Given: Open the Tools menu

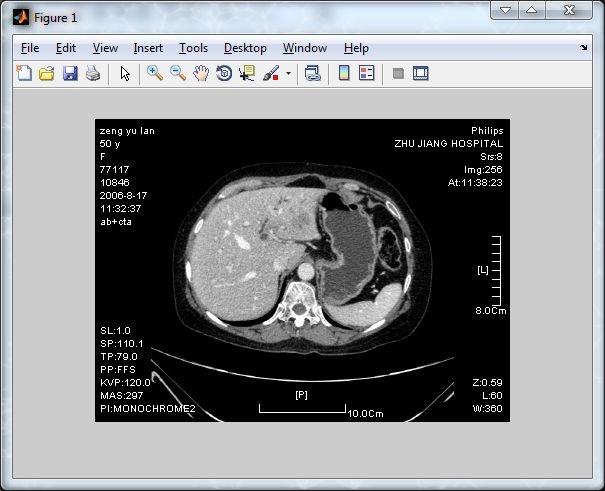Looking at the screenshot, I should tap(193, 48).
